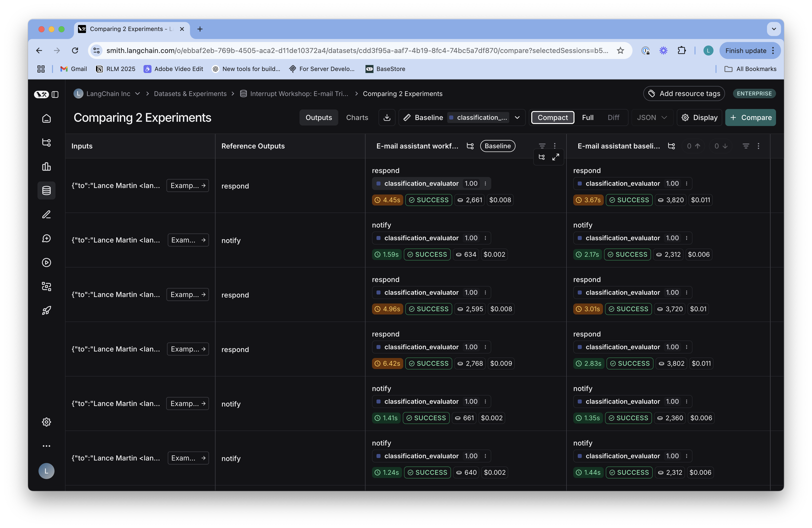This screenshot has width=812, height=528.
Task: Expand the baseline experiment selector chevron
Action: [x=517, y=117]
